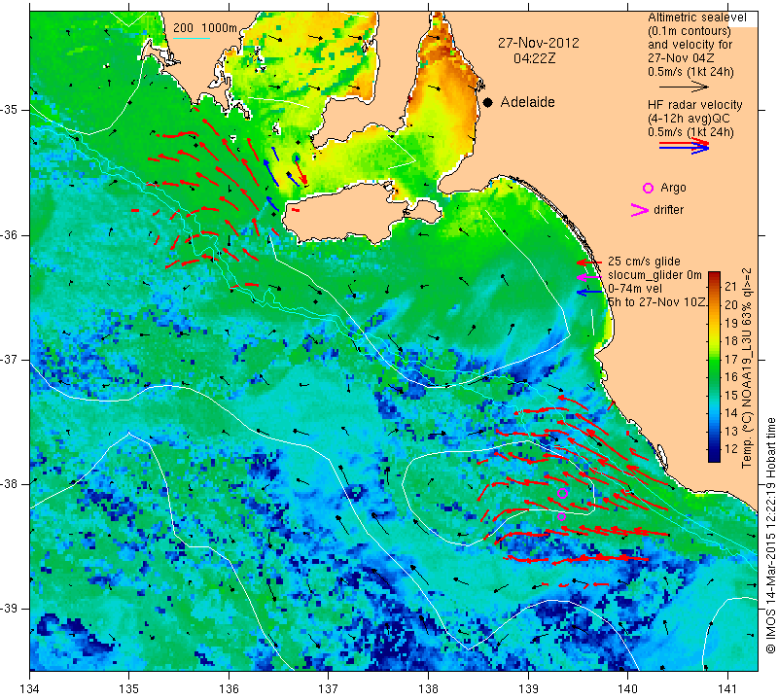Click the longitude 139 axis label
Image resolution: width=778 pixels, height=700 pixels.
click(528, 688)
